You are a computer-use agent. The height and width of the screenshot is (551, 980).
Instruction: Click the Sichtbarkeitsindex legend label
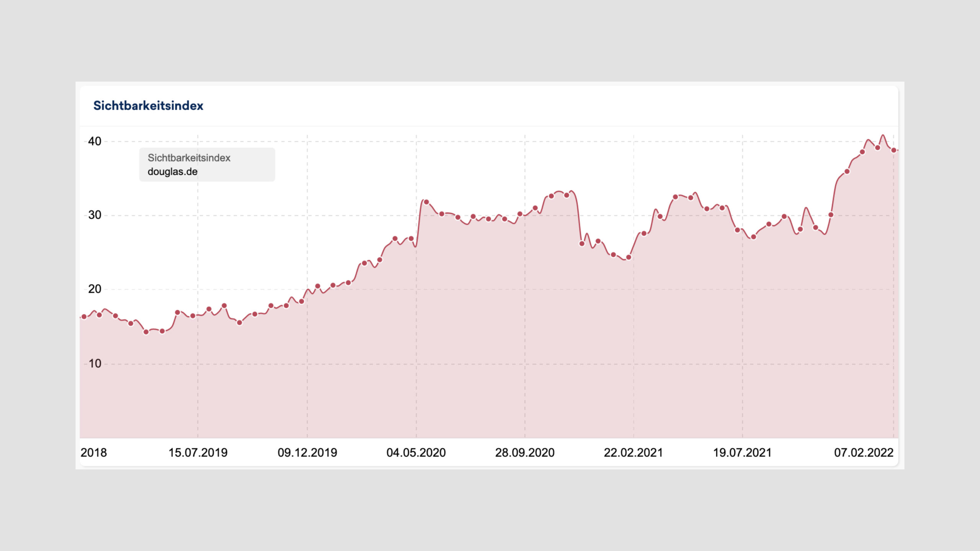click(x=189, y=158)
